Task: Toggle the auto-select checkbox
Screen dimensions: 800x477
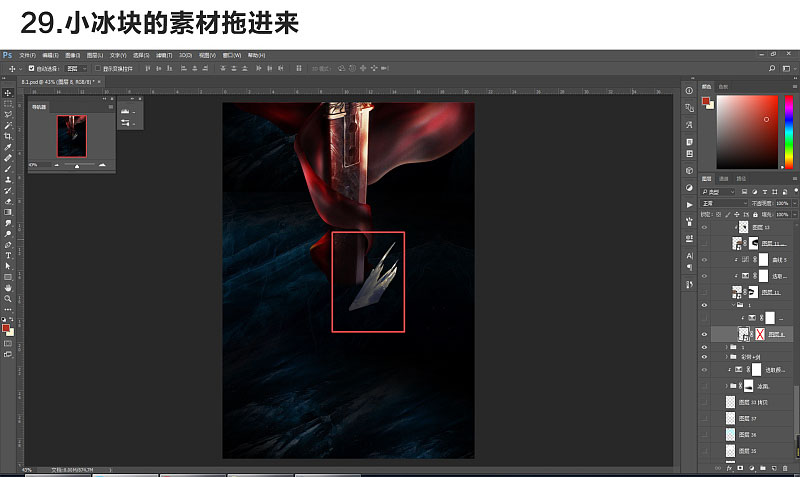Action: [31, 68]
